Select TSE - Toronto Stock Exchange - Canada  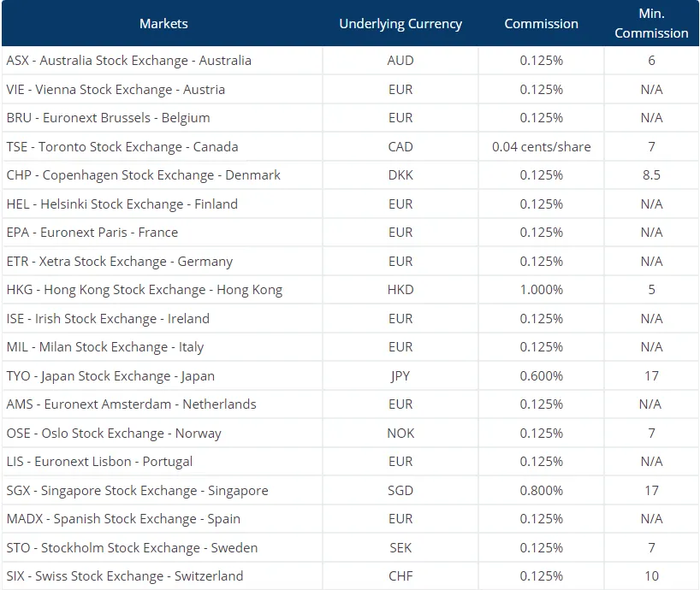pyautogui.click(x=122, y=147)
